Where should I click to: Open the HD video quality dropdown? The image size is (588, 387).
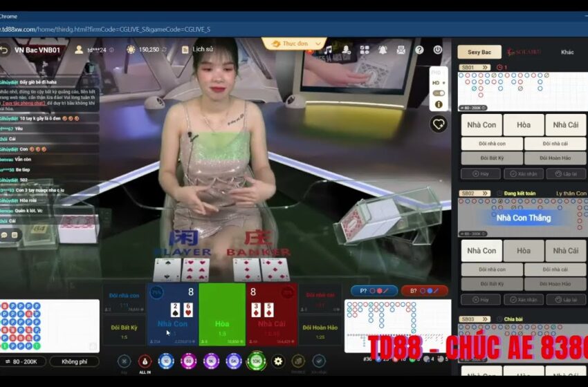click(439, 83)
